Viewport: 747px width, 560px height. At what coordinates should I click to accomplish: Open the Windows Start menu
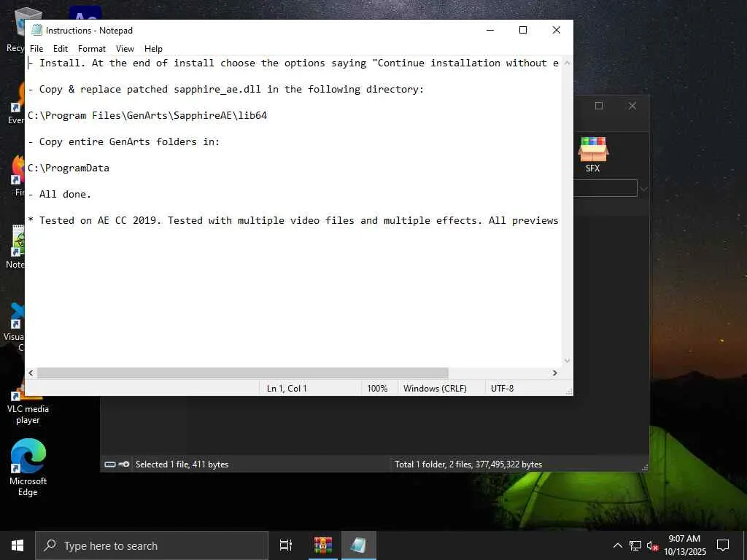18,545
